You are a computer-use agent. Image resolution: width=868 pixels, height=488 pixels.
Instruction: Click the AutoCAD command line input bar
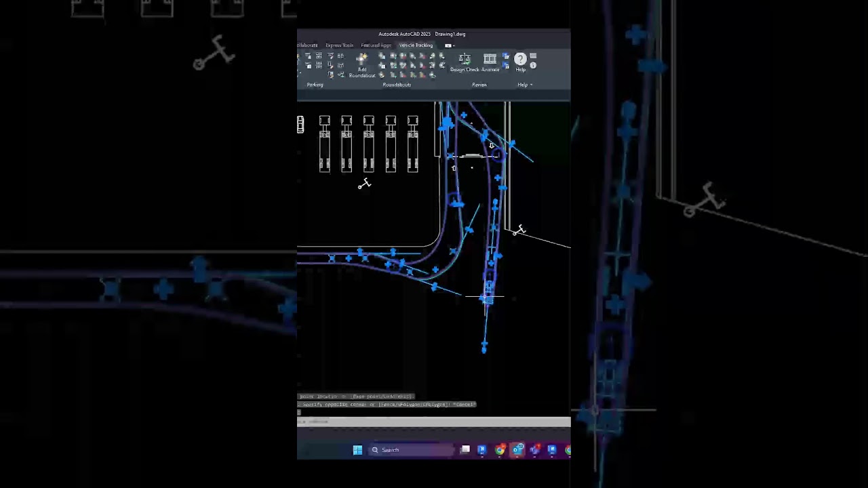434,422
